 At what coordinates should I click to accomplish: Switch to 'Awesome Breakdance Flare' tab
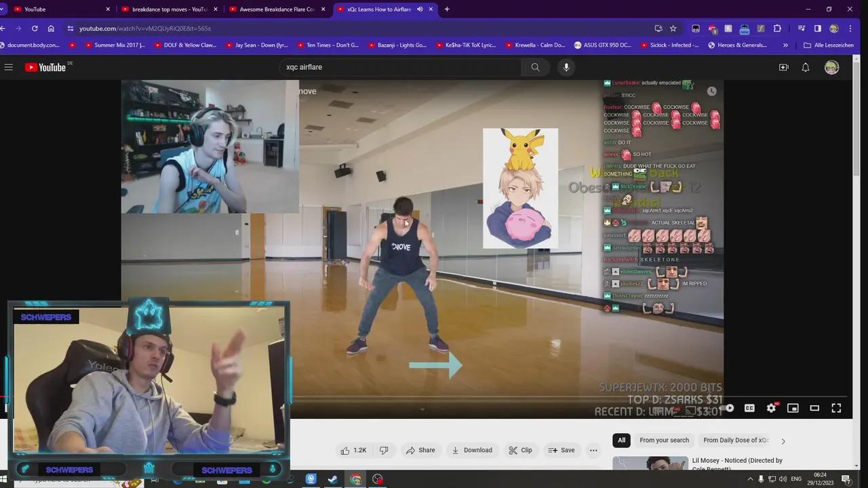point(276,9)
